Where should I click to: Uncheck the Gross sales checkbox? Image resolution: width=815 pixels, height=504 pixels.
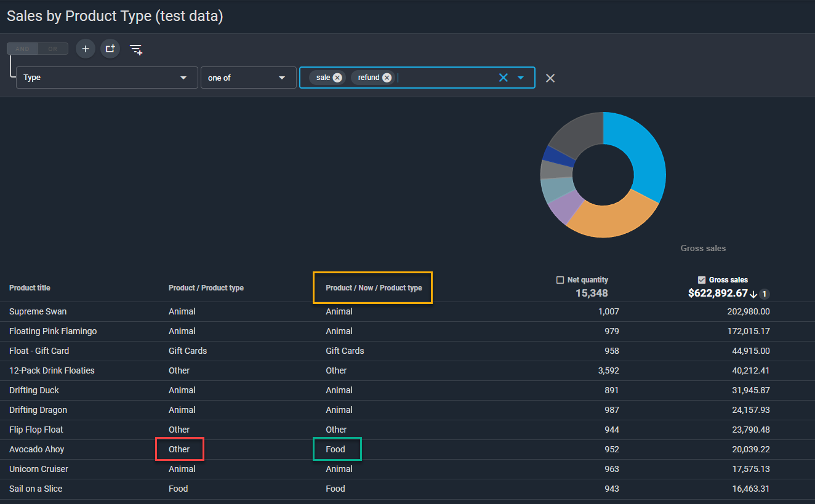pyautogui.click(x=702, y=280)
